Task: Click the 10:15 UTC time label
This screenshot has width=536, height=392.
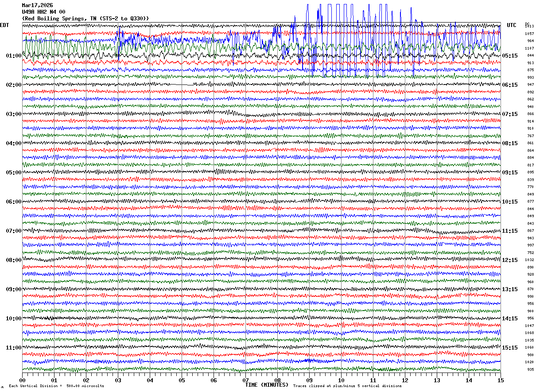Action: click(510, 202)
